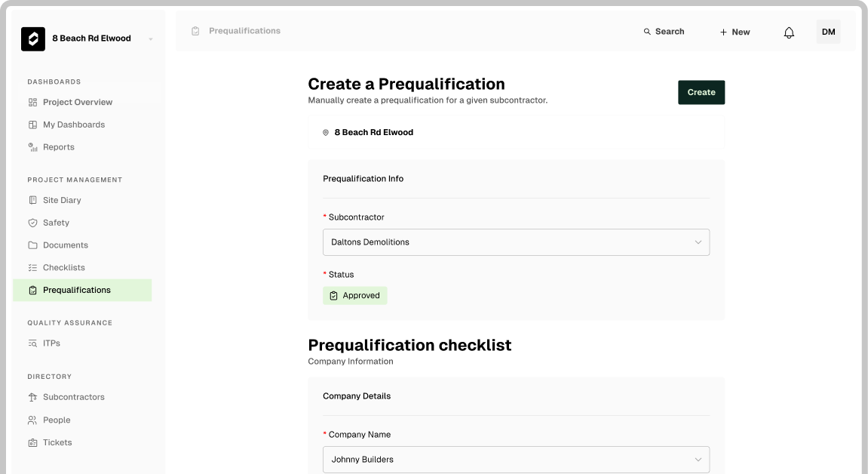868x474 pixels.
Task: Expand the project switcher dropdown arrow
Action: tap(151, 38)
